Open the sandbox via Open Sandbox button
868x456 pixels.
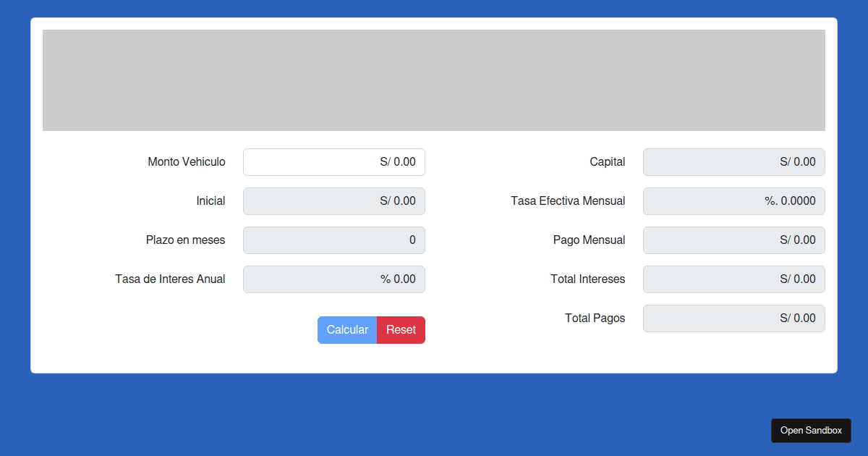(x=811, y=431)
